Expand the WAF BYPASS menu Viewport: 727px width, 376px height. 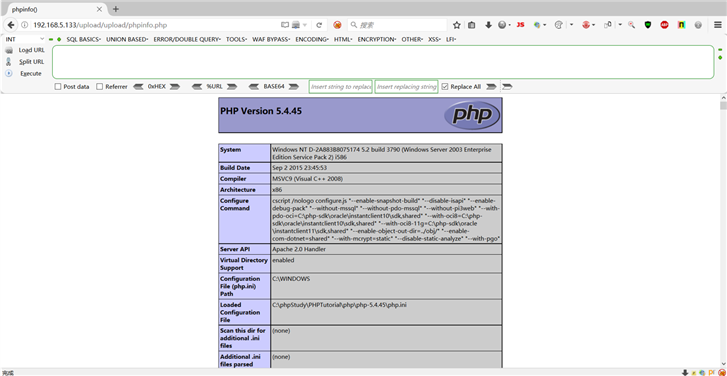pos(271,39)
